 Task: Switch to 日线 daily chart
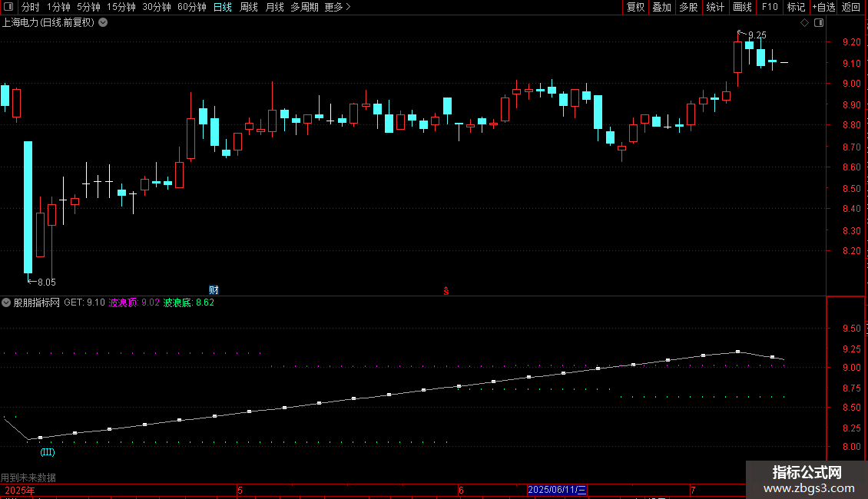click(x=223, y=7)
